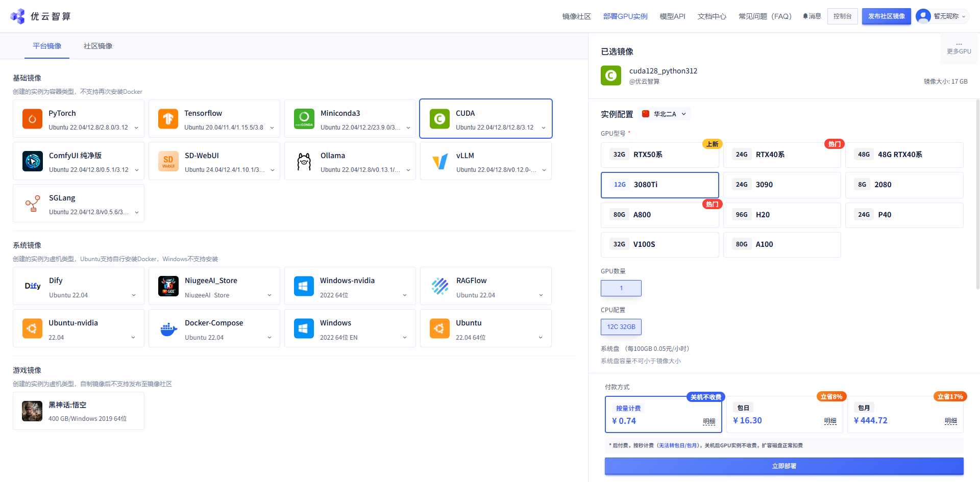980x482 pixels.
Task: Click the Ubuntu 22.04 64位 icon
Action: 439,328
